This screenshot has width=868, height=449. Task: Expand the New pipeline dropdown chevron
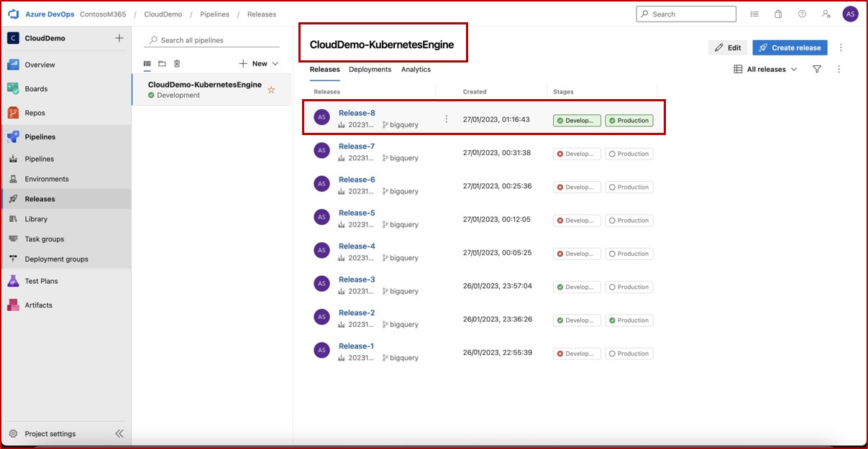point(274,63)
